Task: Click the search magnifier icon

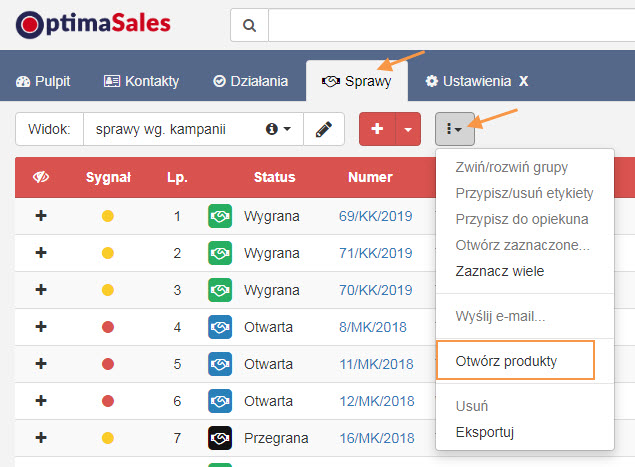Action: click(x=249, y=25)
